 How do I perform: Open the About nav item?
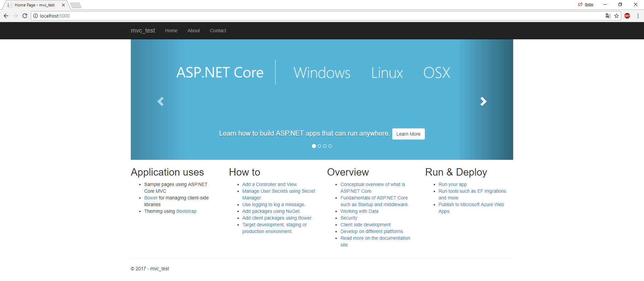click(194, 31)
